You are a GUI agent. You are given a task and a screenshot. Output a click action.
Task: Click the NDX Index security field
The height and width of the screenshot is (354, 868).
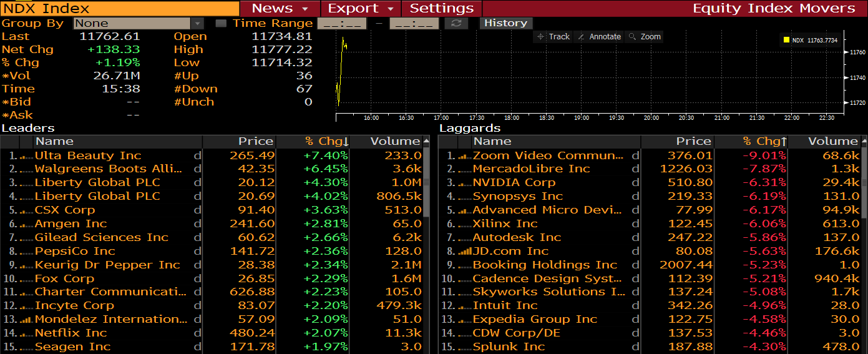click(120, 8)
